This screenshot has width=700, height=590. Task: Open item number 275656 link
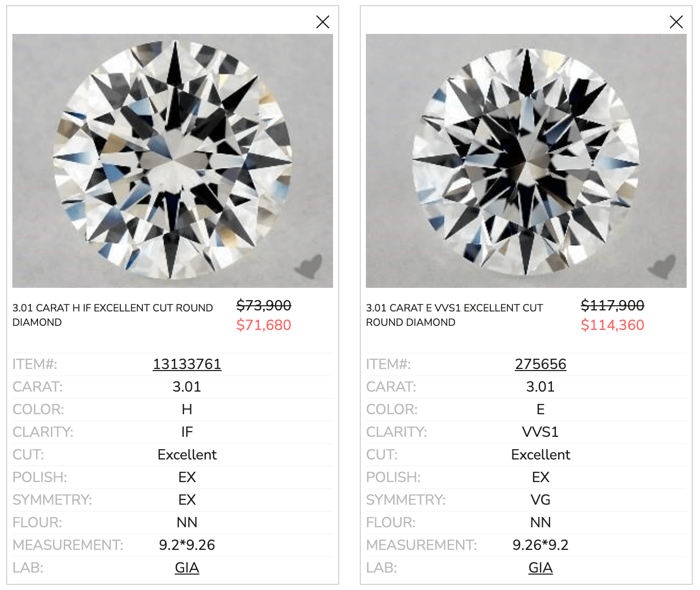coord(541,364)
